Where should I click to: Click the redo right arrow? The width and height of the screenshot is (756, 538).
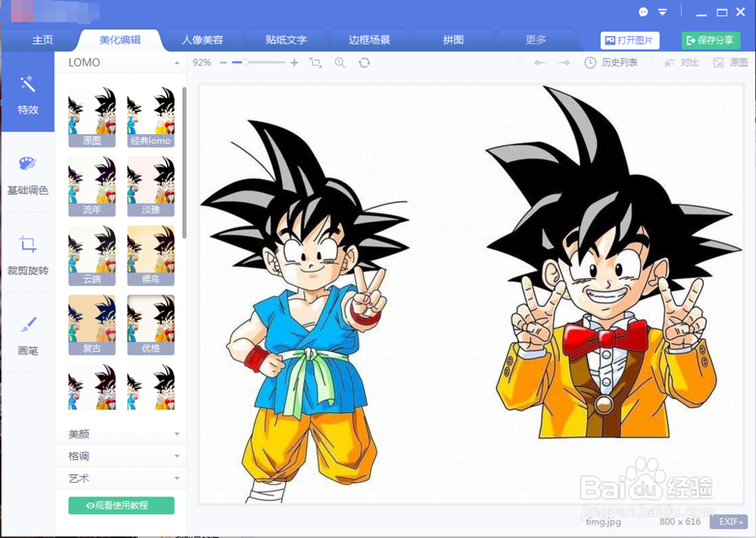pos(565,63)
